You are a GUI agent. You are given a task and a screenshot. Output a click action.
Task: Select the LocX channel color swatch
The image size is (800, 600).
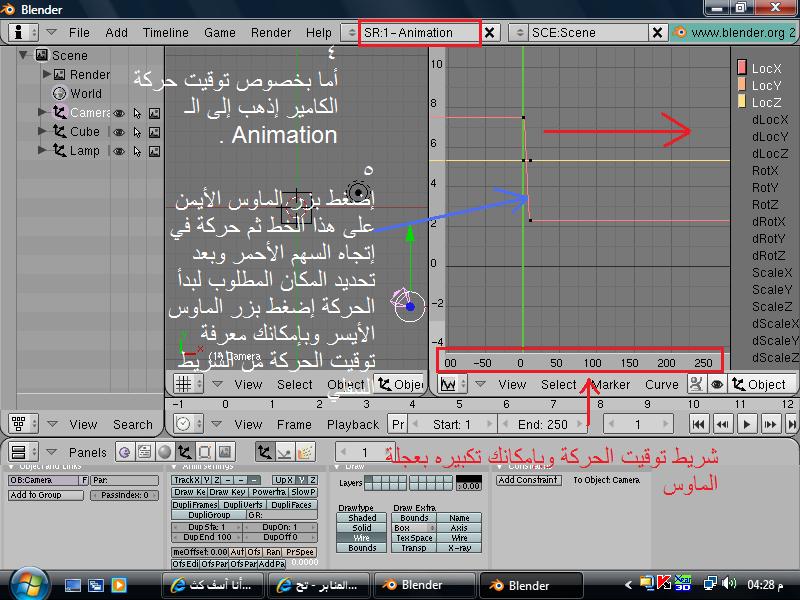742,67
